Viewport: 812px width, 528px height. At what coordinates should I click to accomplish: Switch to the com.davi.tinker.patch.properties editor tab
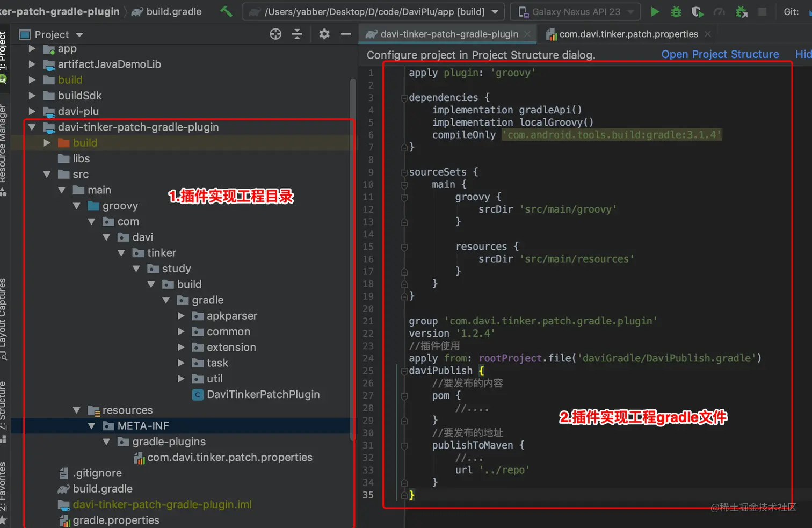[628, 34]
